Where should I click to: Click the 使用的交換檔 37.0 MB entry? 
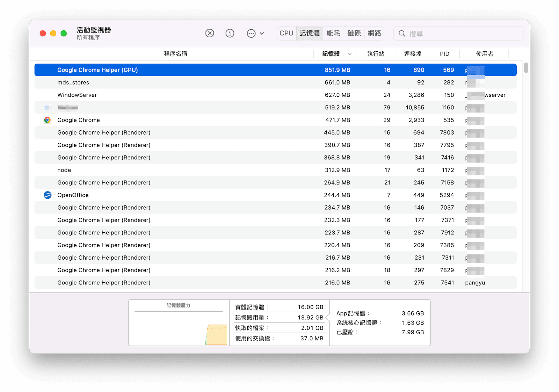[x=279, y=339]
